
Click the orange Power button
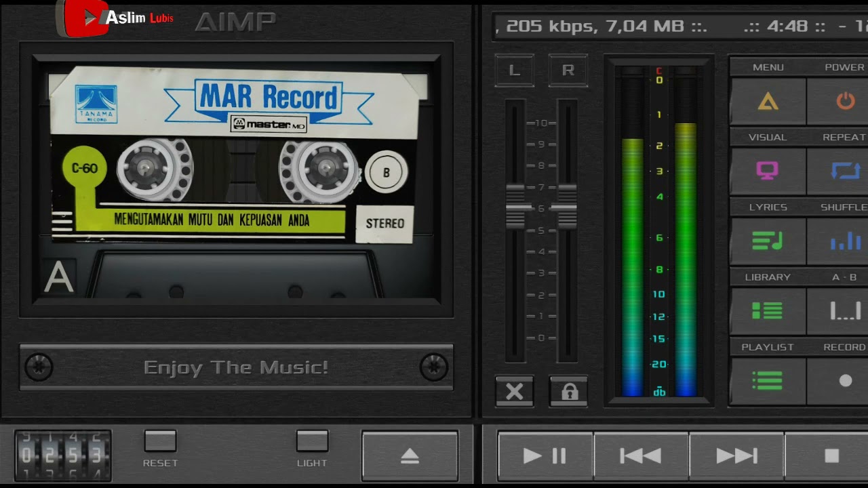coord(841,102)
